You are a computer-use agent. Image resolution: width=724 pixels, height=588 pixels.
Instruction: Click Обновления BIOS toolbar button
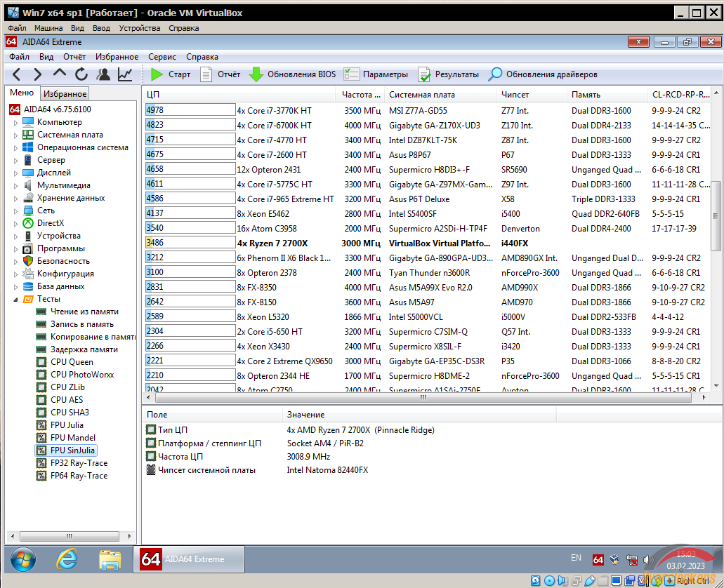(292, 74)
